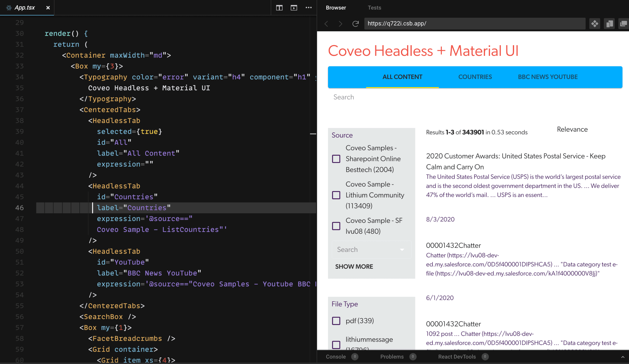The height and width of the screenshot is (364, 629).
Task: Select the BBC NEWS YOUTUBE tab
Action: 548,77
